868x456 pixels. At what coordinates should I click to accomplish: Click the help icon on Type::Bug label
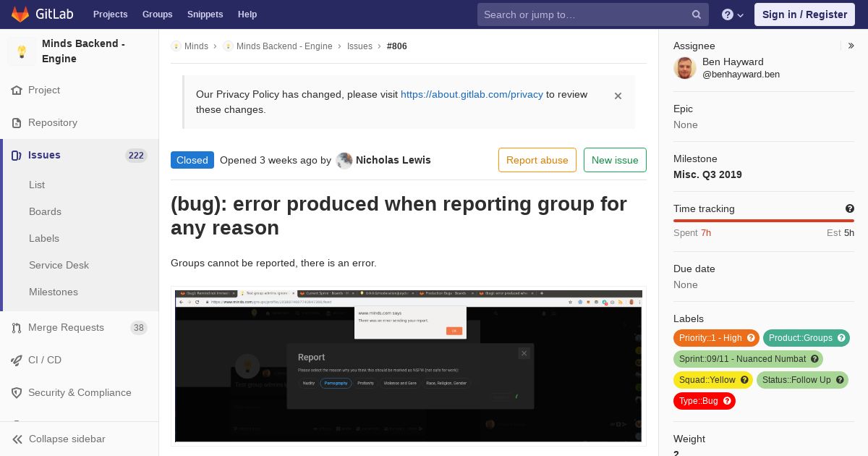(x=727, y=401)
